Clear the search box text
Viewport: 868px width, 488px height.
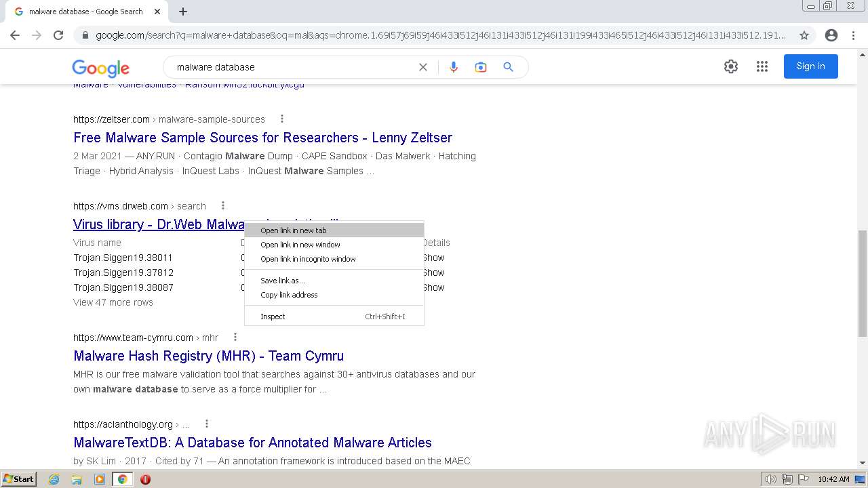423,67
